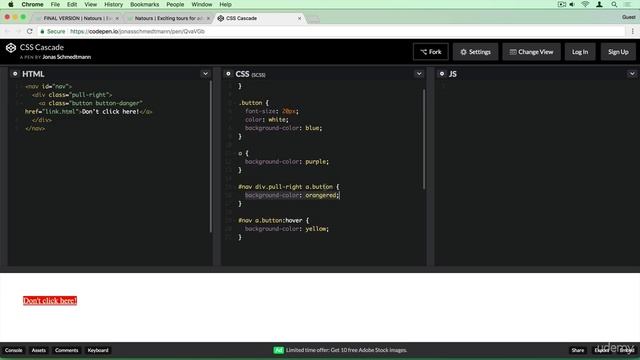Screen dimensions: 640x360
Task: Open CSS editor settings gear
Action: click(229, 74)
